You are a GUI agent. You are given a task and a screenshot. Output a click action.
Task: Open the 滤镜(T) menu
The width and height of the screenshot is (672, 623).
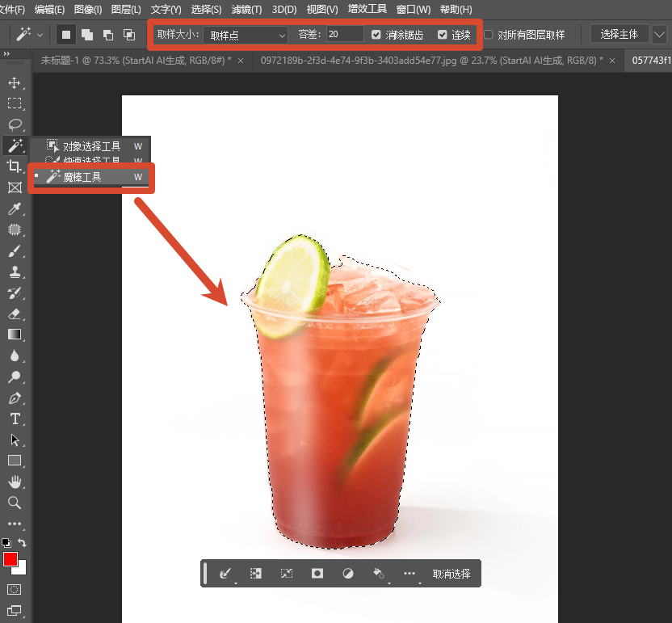(x=246, y=10)
